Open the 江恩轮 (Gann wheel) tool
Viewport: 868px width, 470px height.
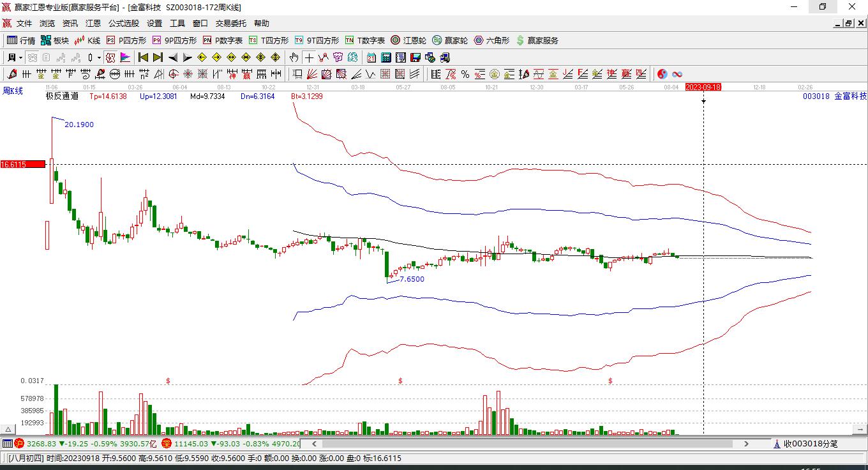[x=408, y=40]
